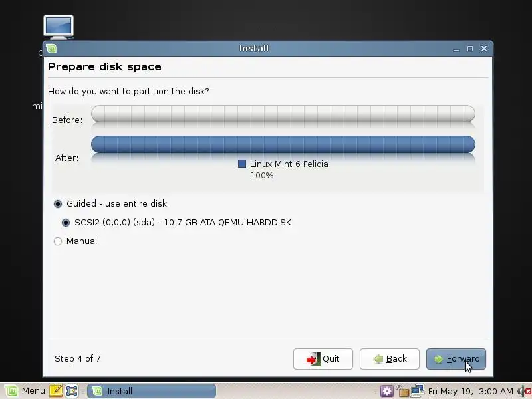Open the notes pencil icon in panel
This screenshot has height=399, width=532.
[x=56, y=391]
